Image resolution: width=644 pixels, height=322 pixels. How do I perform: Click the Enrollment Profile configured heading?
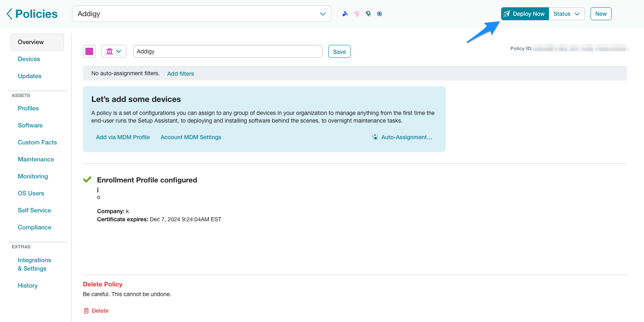pyautogui.click(x=147, y=180)
